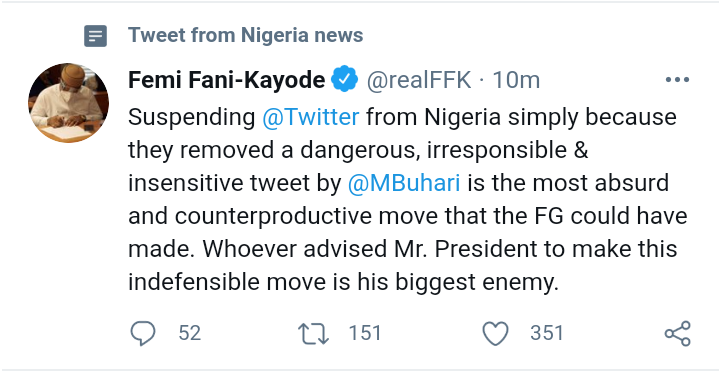Retweet using the arrows icon

coord(314,333)
